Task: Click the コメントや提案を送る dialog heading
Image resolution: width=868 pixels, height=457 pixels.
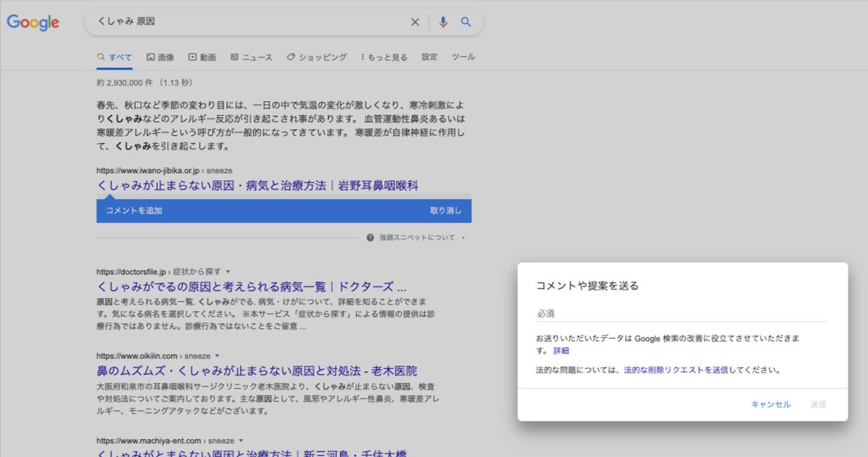Action: click(587, 286)
